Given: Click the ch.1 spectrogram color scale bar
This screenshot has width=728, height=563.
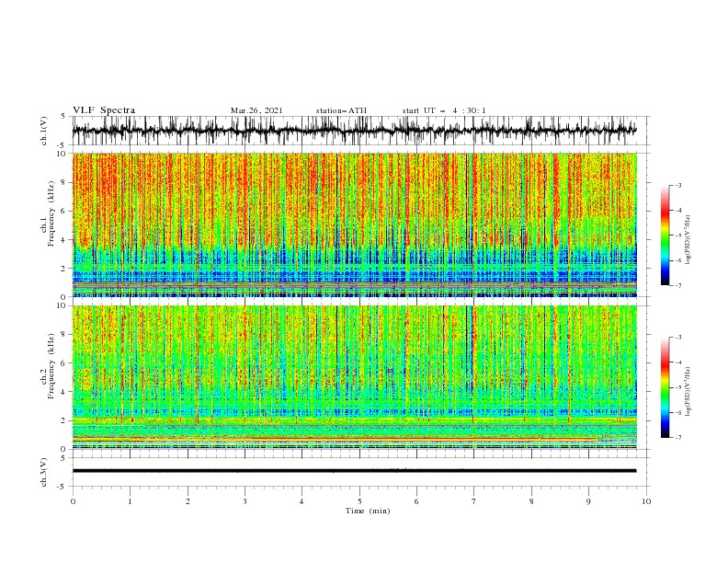Looking at the screenshot, I should 665,236.
